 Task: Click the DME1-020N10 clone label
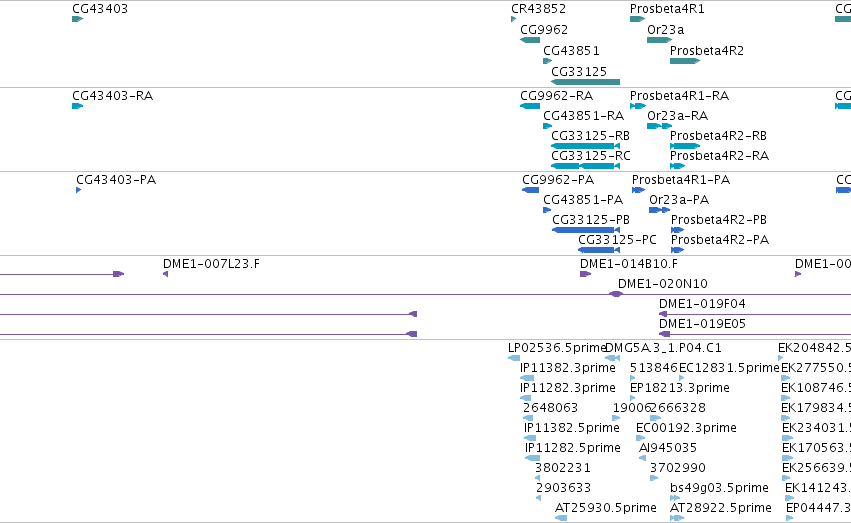click(x=663, y=284)
